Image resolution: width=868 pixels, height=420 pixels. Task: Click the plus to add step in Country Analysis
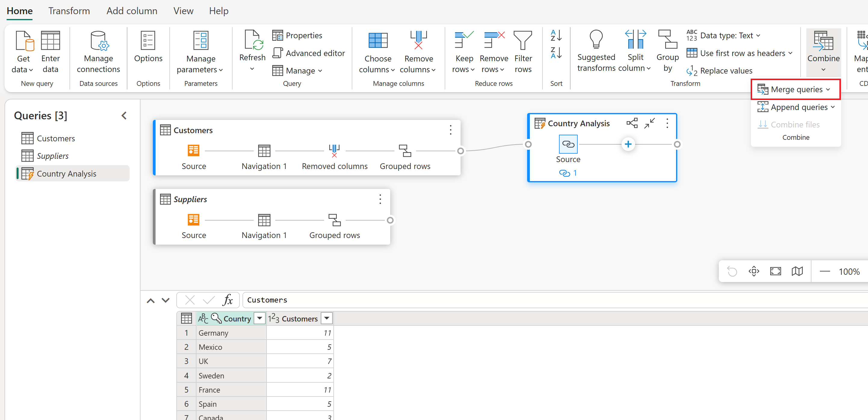[x=628, y=144]
